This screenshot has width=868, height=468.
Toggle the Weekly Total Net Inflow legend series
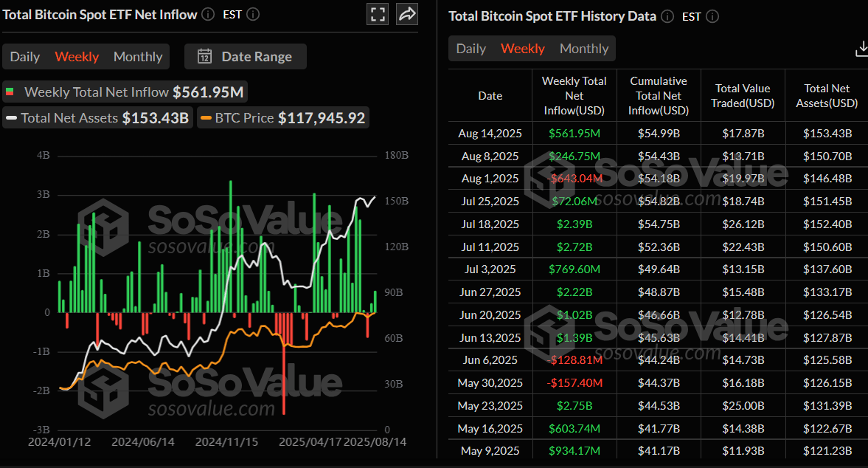coord(125,92)
